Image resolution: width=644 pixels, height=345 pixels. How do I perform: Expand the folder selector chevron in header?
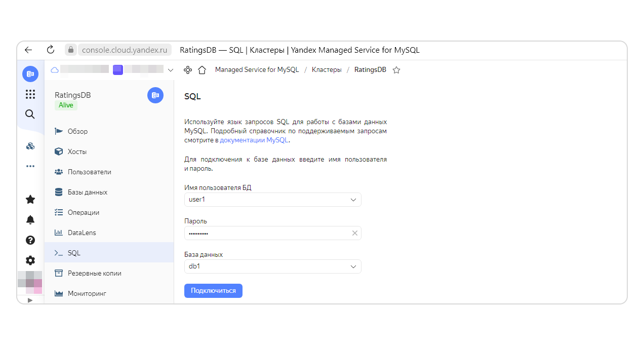pyautogui.click(x=171, y=70)
